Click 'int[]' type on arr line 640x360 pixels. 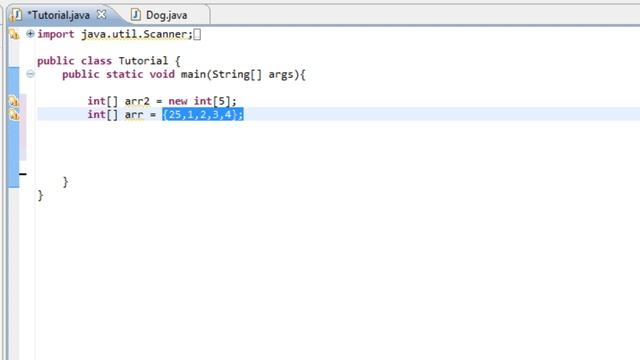coord(102,115)
